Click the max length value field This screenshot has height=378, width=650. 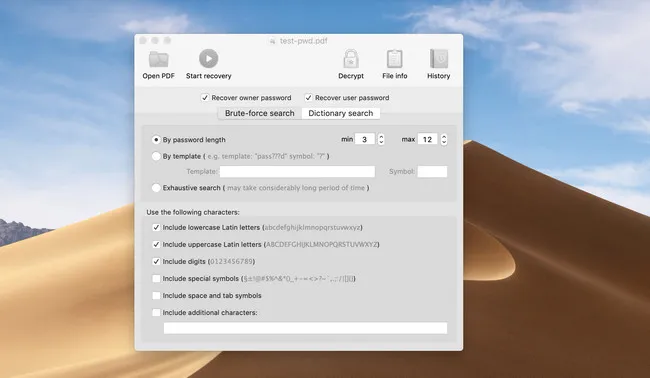[427, 139]
